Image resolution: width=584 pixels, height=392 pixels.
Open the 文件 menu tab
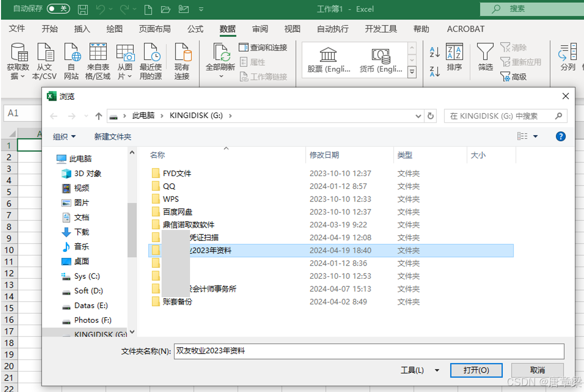click(x=17, y=29)
